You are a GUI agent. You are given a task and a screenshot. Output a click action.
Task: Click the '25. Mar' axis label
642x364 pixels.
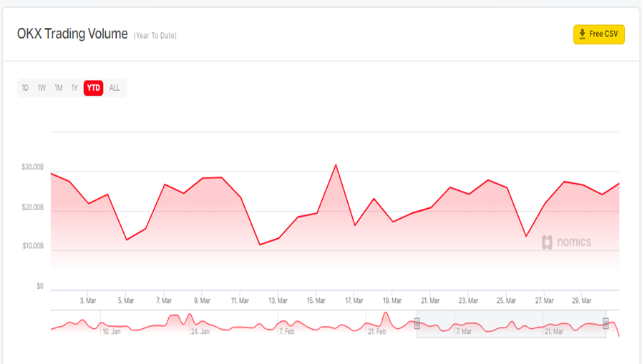coord(506,300)
